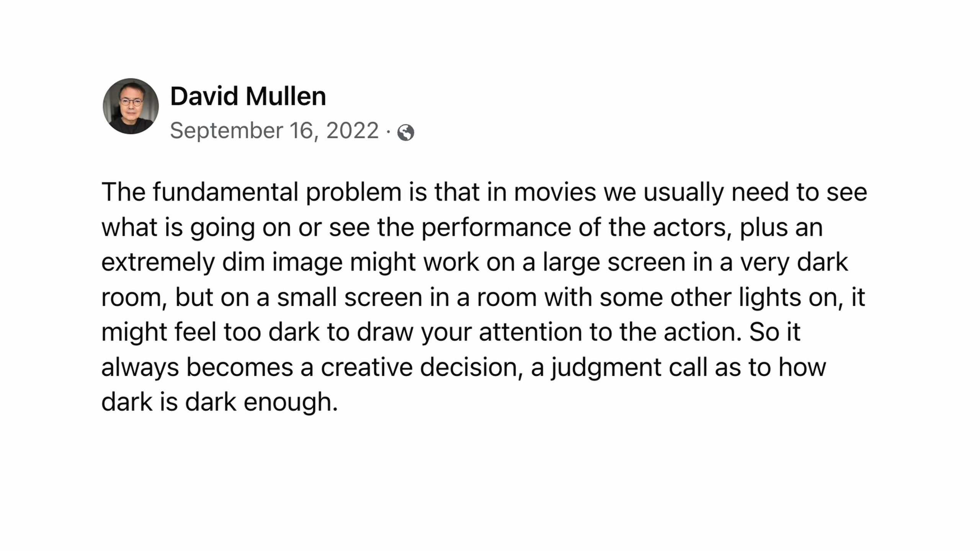Open David Mullen's profile picture
The image size is (980, 551).
pyautogui.click(x=131, y=106)
